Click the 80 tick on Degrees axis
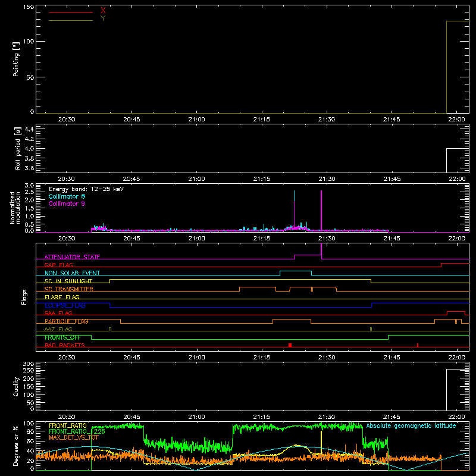476x476 pixels. (x=30, y=431)
